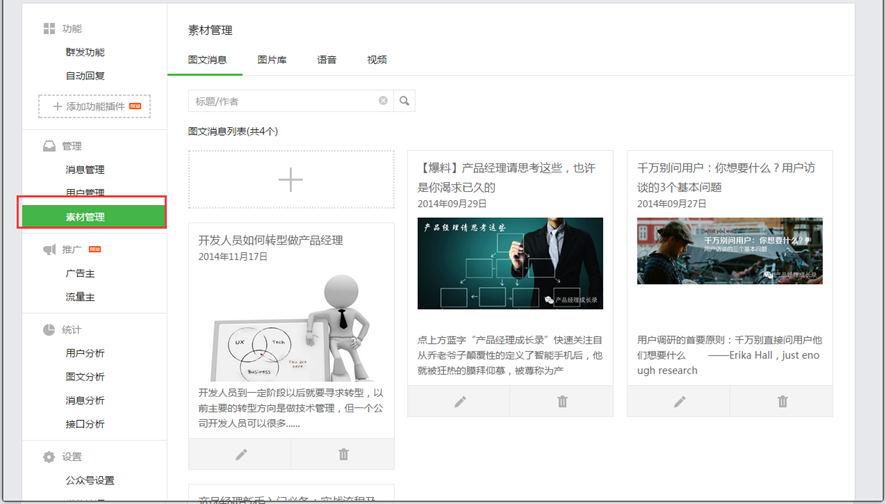Click the search magnifier icon
886x504 pixels.
[404, 101]
